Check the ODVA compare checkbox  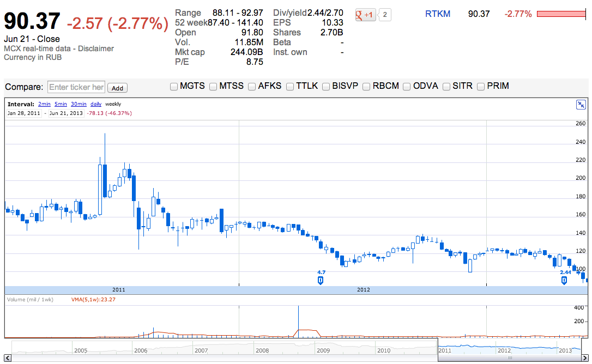407,87
